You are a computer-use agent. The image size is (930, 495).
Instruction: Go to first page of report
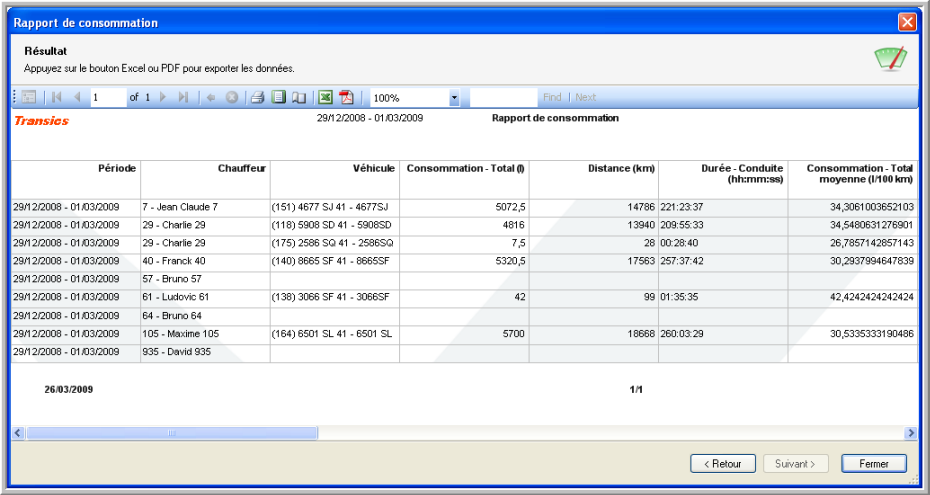[57, 98]
